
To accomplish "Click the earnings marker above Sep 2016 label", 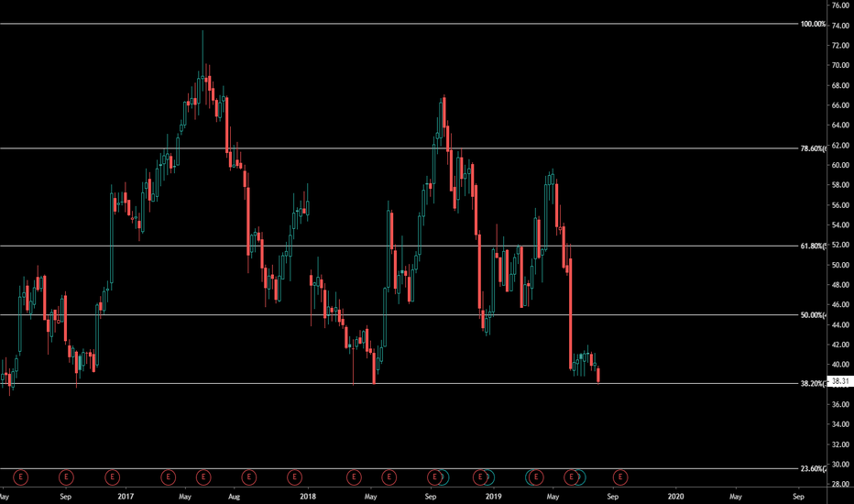I will pyautogui.click(x=66, y=477).
